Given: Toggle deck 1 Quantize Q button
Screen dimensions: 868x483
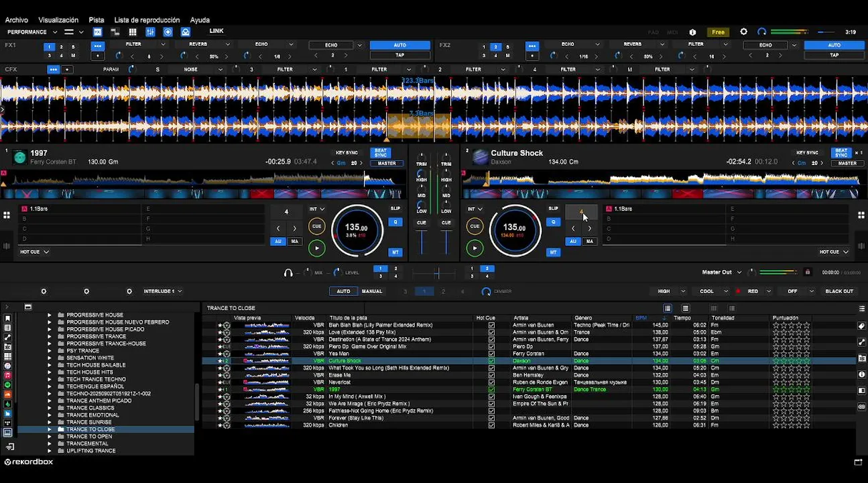Looking at the screenshot, I should [x=395, y=222].
